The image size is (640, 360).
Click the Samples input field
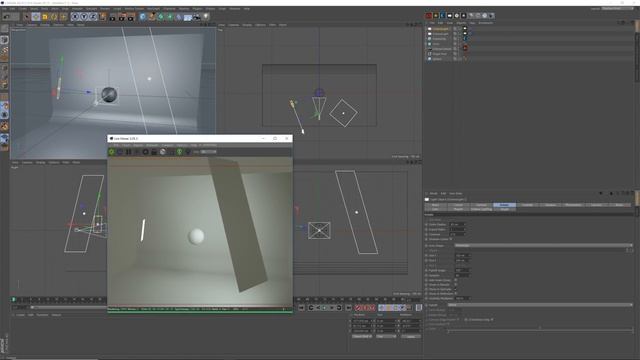tap(462, 275)
